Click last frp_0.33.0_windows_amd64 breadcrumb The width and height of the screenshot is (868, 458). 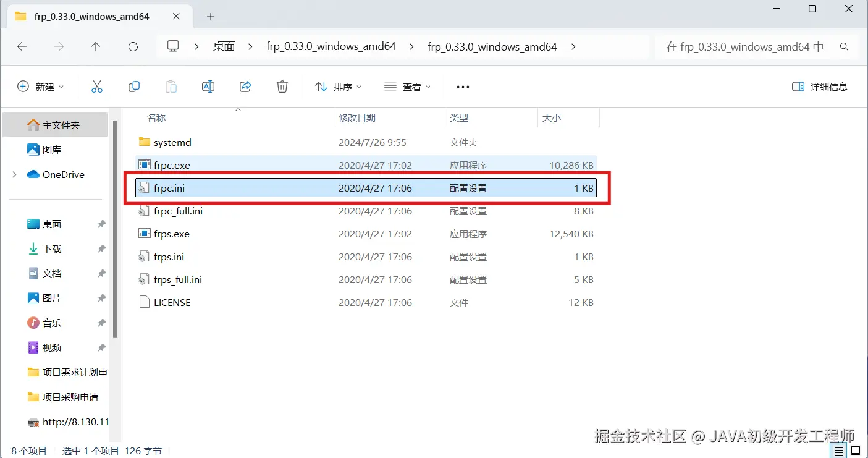click(x=492, y=46)
